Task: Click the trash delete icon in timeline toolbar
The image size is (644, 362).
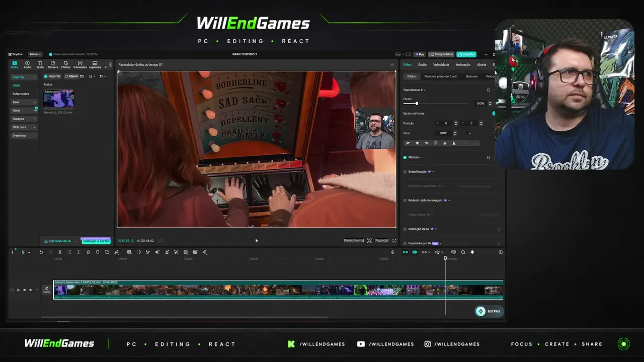Action: pos(88,252)
